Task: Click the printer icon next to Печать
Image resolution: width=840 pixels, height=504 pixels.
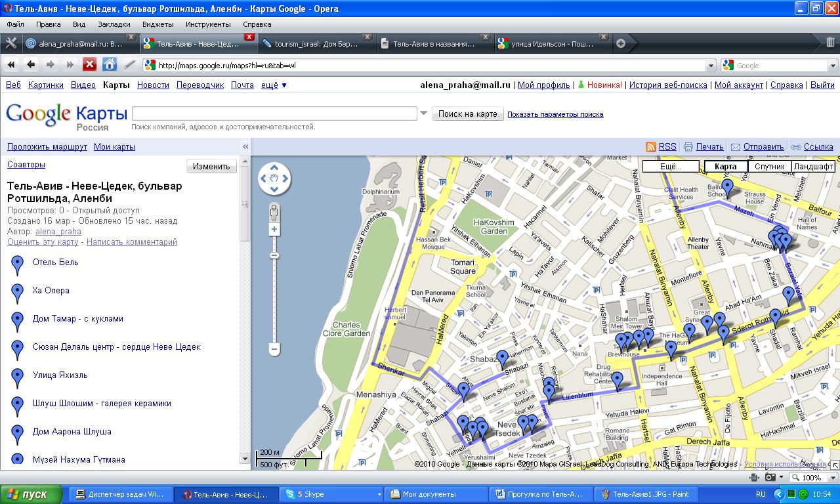Action: (688, 147)
